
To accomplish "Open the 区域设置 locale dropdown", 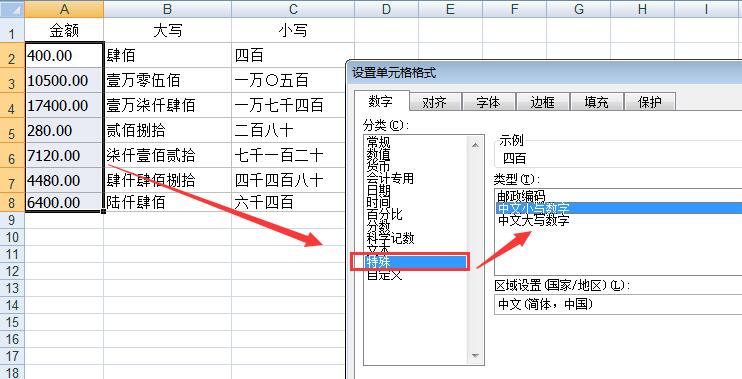I will (x=618, y=304).
